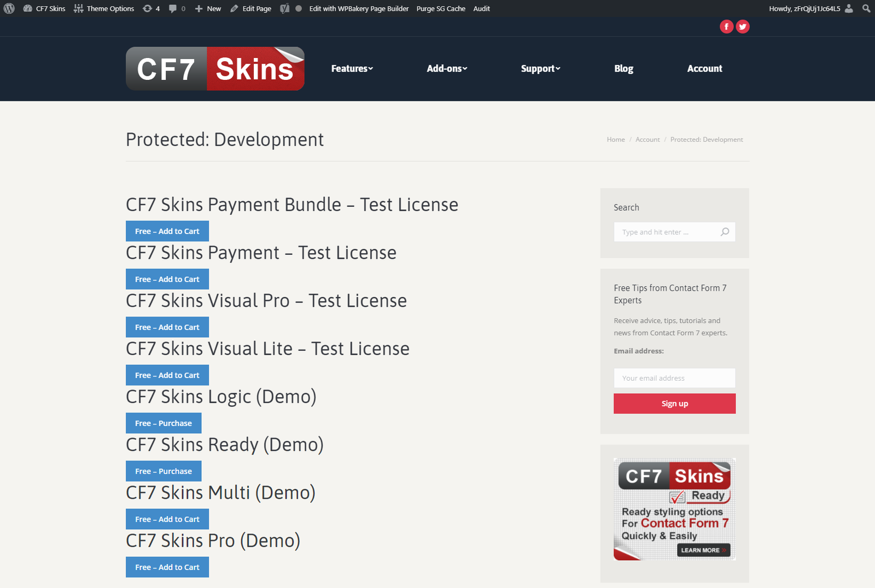Open the Blog menu item

point(623,69)
